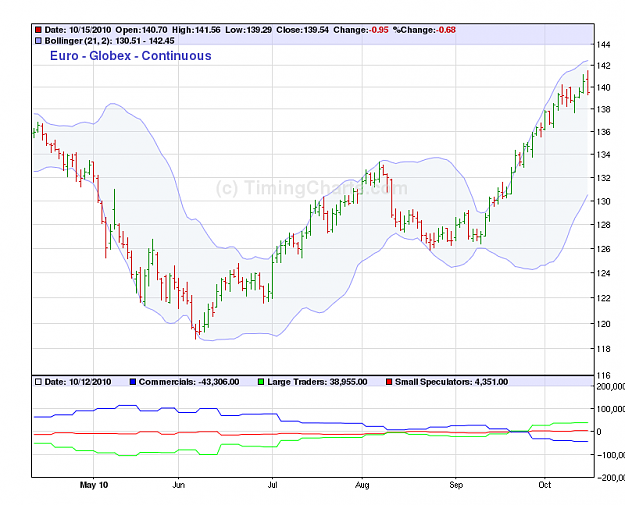Click the red Small Speculators legend square
625x505 pixels.
pos(389,382)
